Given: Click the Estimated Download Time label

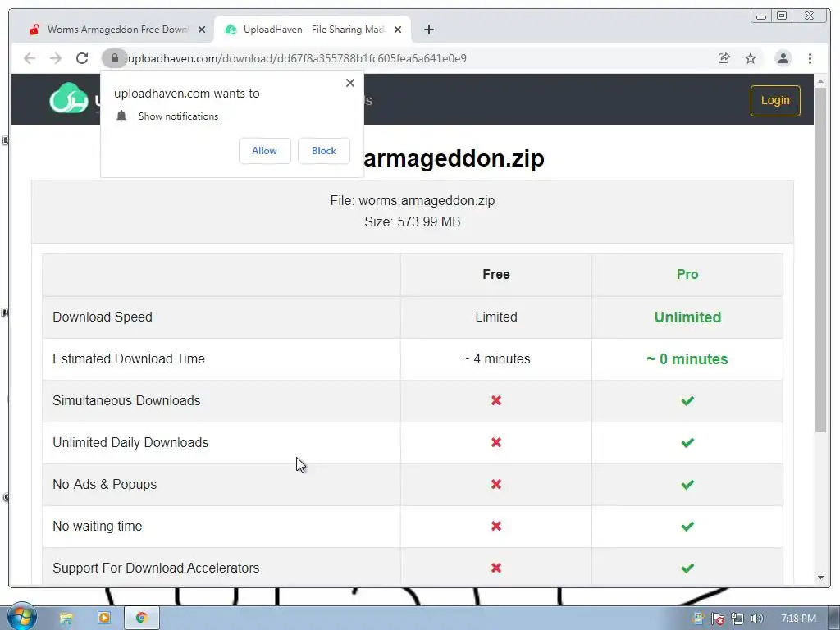Looking at the screenshot, I should click(129, 359).
